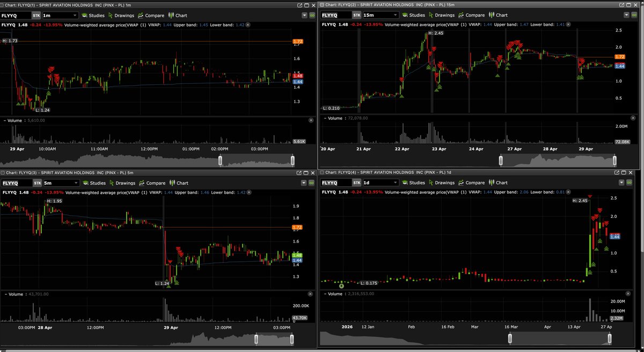The height and width of the screenshot is (352, 644).
Task: Click FLYYQ symbol field in 1d chart
Action: [x=336, y=182]
